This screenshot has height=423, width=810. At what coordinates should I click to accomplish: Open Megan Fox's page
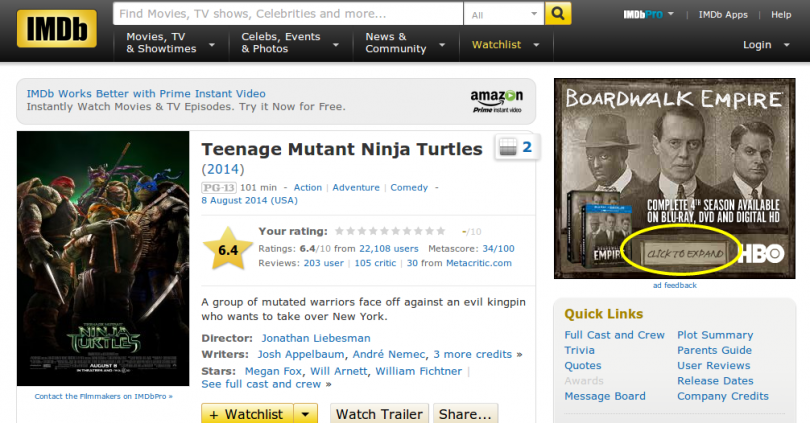[x=273, y=371]
